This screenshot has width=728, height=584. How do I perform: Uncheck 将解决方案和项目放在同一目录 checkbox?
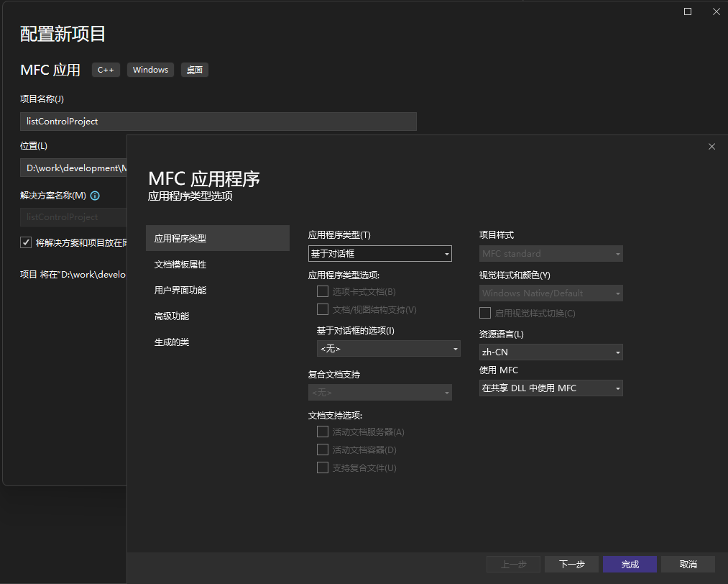(x=26, y=242)
